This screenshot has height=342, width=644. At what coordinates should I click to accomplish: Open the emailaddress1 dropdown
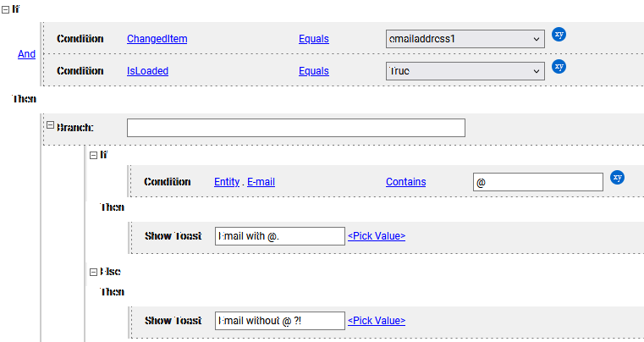click(x=465, y=39)
